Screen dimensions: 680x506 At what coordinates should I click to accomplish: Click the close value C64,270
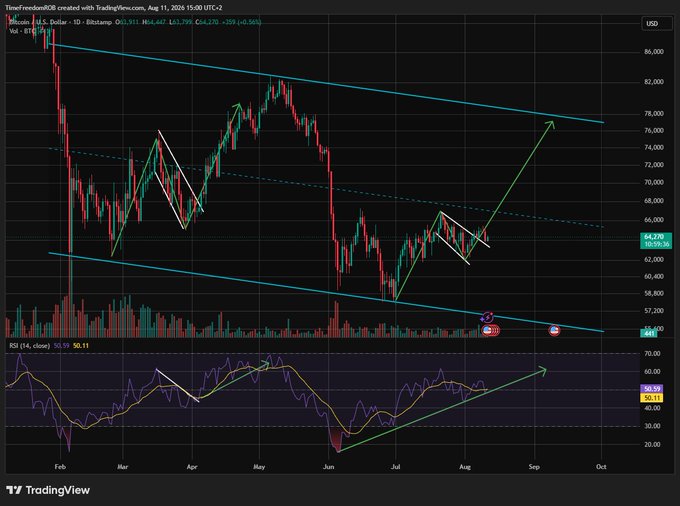point(206,22)
